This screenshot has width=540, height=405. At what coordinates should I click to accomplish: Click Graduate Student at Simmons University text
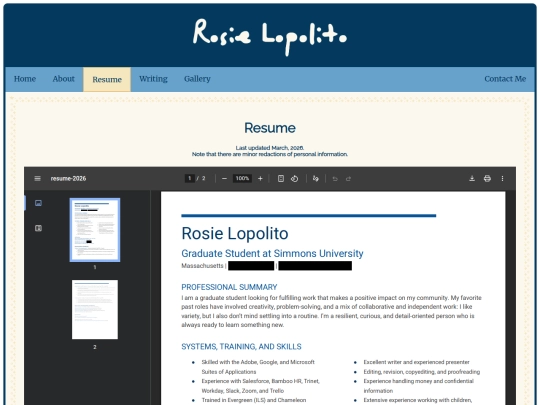point(272,253)
